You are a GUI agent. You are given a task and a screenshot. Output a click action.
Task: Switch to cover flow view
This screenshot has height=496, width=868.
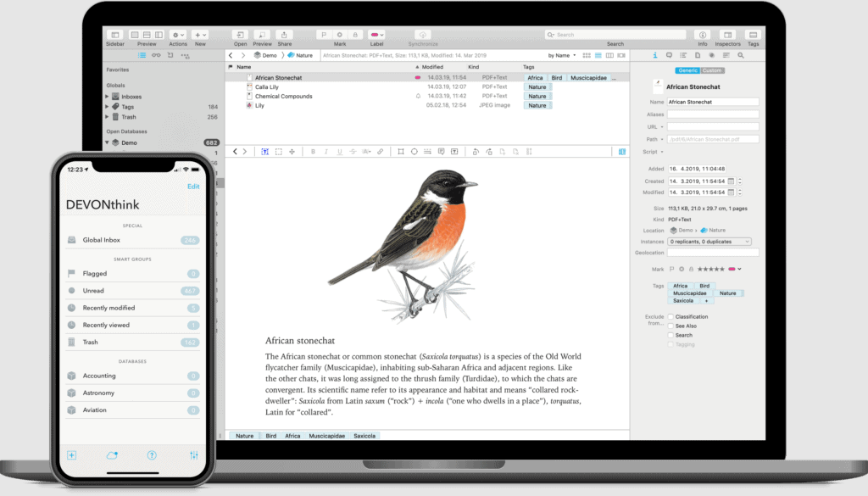click(621, 55)
